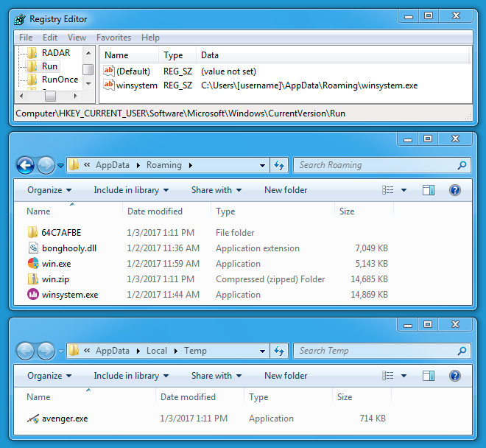Click the search magnifier in Search Temp box
Viewport: 486px width, 448px height.
tap(462, 351)
